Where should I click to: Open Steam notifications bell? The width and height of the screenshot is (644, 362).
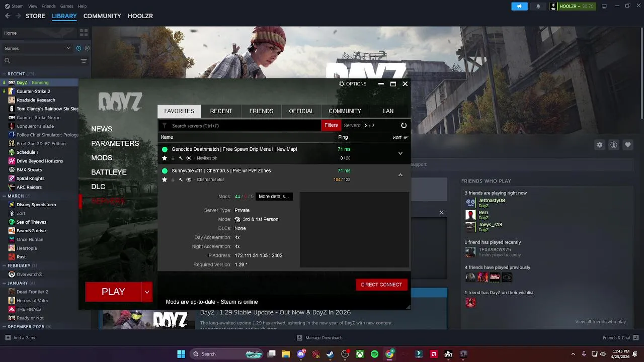coord(538,6)
